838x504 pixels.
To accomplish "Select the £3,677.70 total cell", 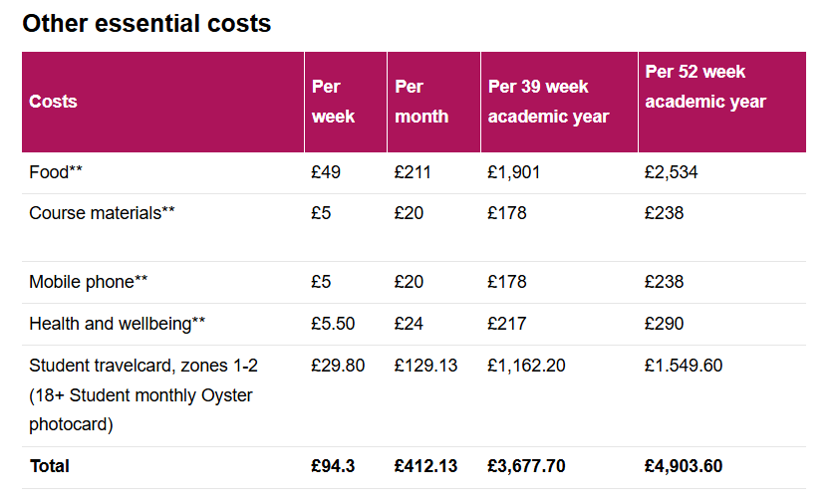I will [x=526, y=466].
